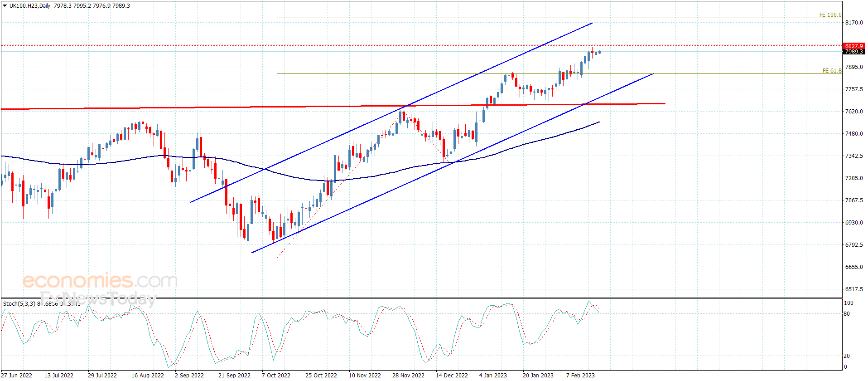Click the 80 level on stochastic scale

(847, 314)
